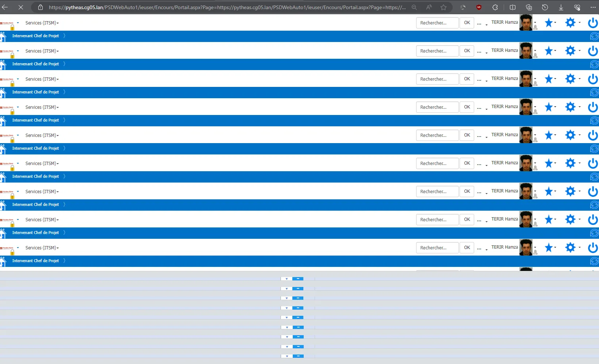Open the Services (ITSM) menu in the second row
Image resolution: width=599 pixels, height=364 pixels.
click(42, 51)
